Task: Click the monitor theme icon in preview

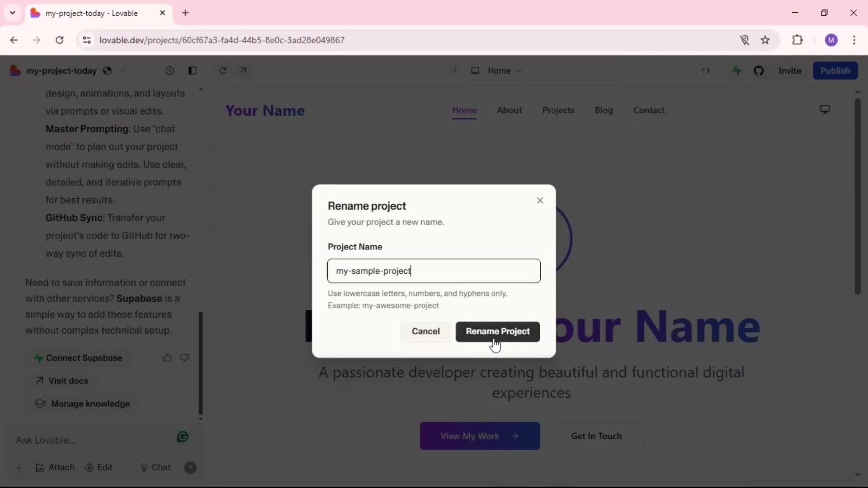Action: [825, 109]
